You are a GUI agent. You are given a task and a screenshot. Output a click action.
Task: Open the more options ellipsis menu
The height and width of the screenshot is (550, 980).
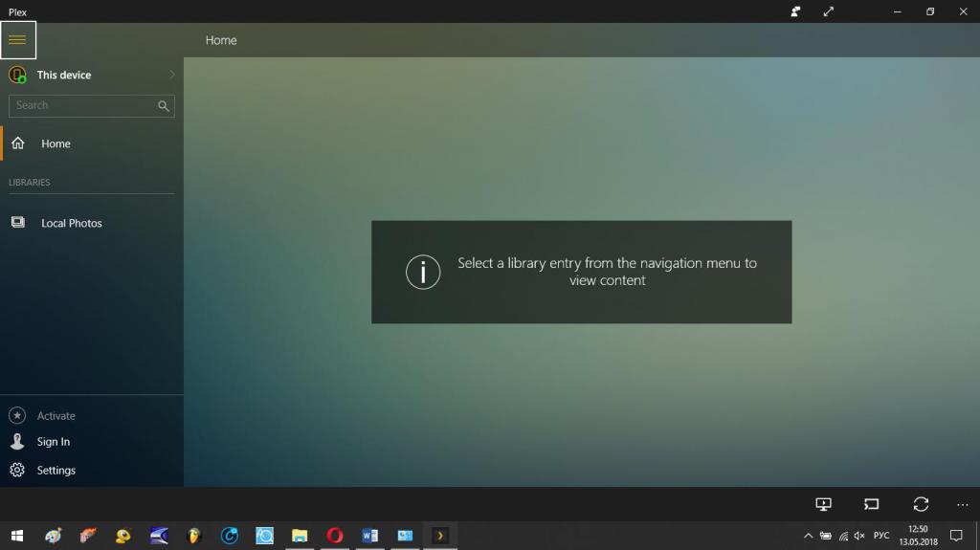click(963, 504)
